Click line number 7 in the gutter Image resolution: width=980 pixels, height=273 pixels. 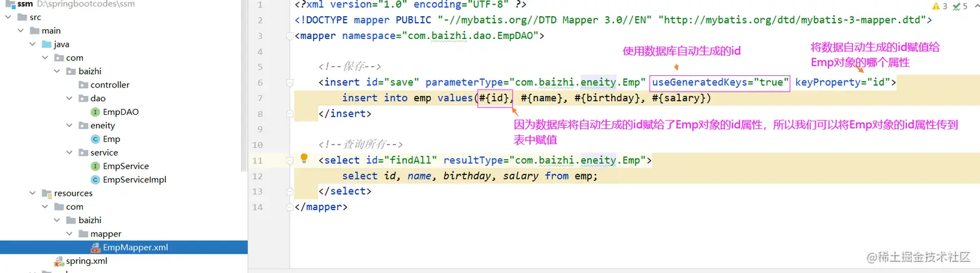tap(260, 98)
